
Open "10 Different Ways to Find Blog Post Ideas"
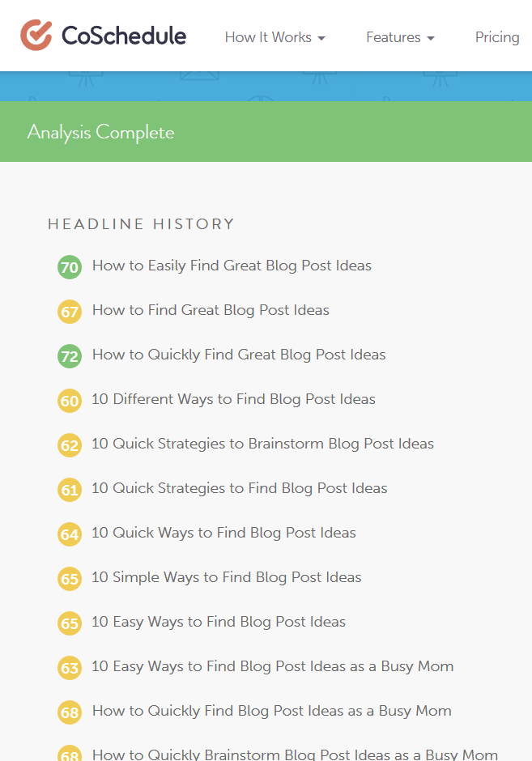[233, 399]
